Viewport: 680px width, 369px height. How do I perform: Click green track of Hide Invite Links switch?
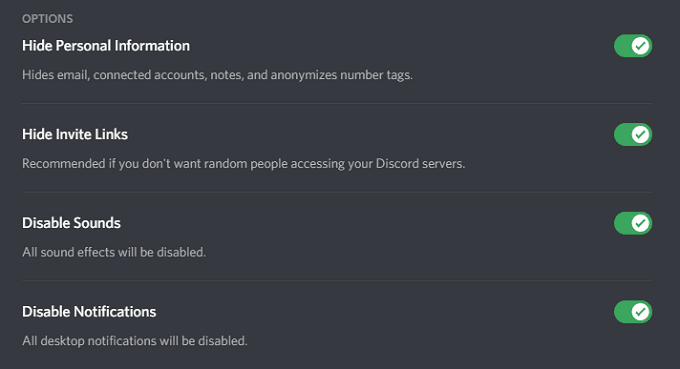coord(623,134)
